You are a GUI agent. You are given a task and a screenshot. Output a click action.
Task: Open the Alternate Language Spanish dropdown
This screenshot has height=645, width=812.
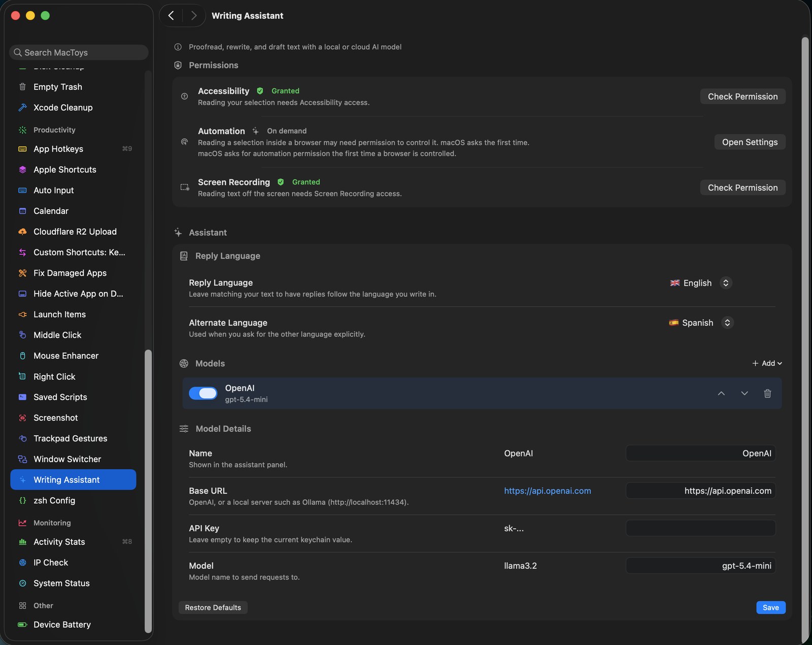point(701,323)
